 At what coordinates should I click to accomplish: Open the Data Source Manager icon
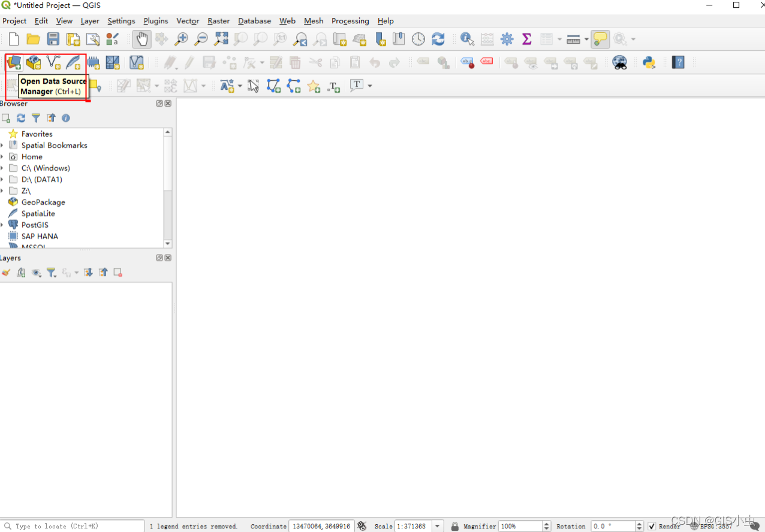tap(14, 62)
